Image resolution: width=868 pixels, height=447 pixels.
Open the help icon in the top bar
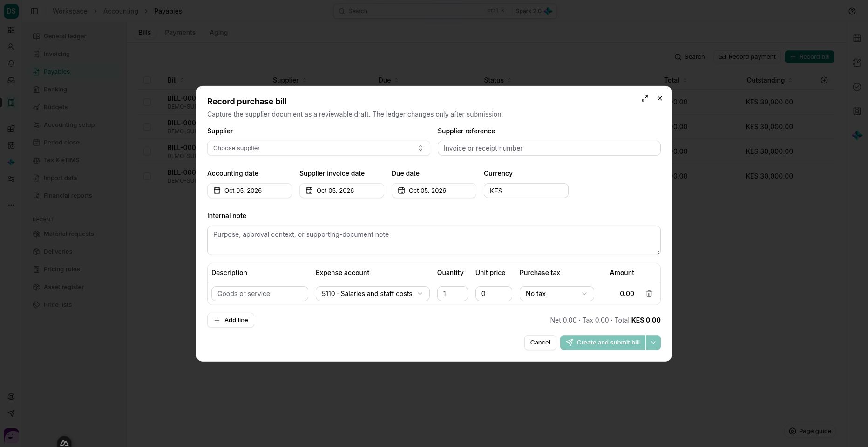(x=852, y=11)
